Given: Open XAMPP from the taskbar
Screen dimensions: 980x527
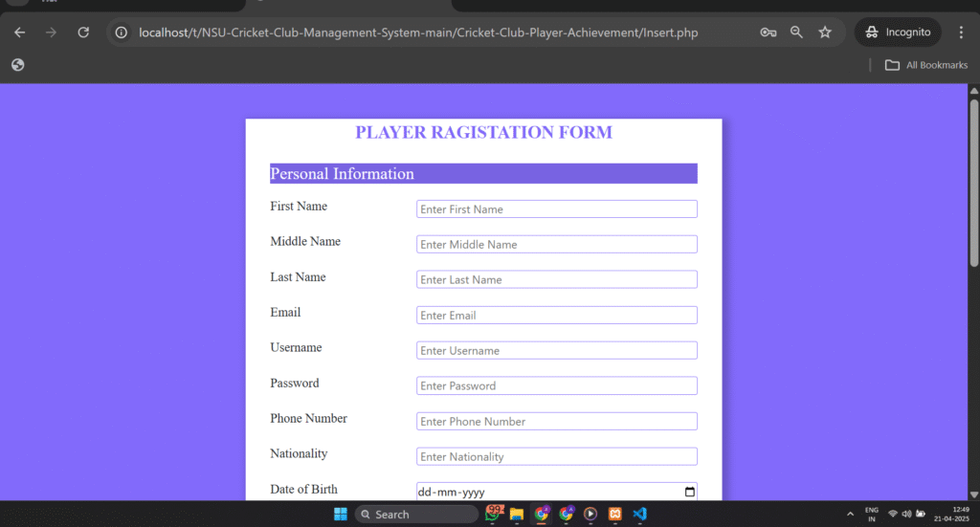Looking at the screenshot, I should tap(615, 514).
